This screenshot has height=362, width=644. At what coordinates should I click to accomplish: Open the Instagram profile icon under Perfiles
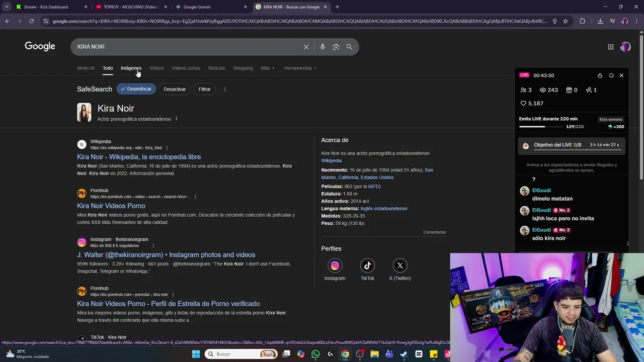pos(335,265)
